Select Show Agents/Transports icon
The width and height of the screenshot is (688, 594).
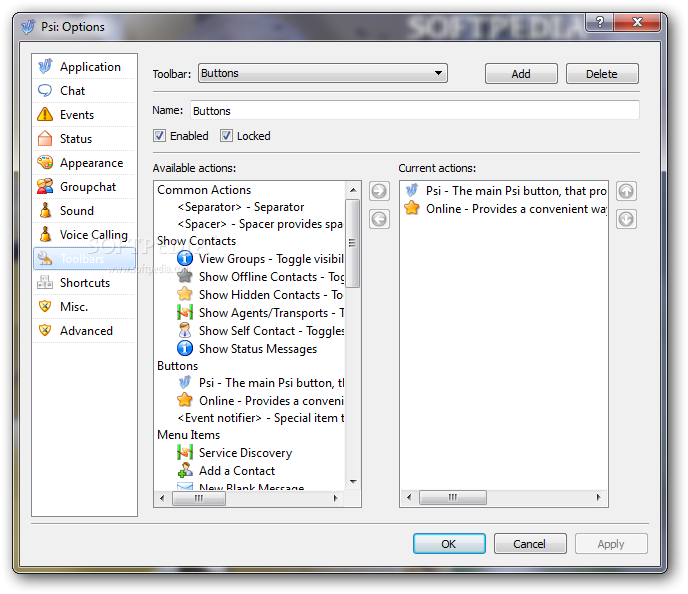click(x=185, y=312)
